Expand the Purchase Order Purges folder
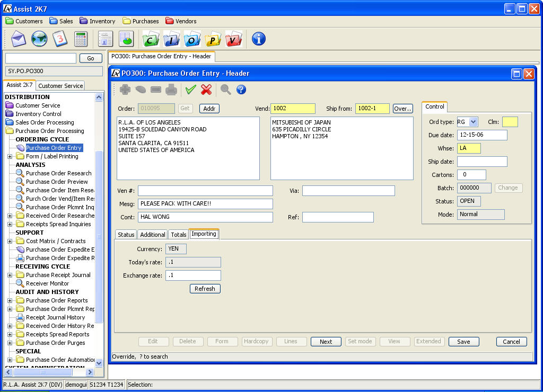This screenshot has height=392, width=543. click(10, 343)
